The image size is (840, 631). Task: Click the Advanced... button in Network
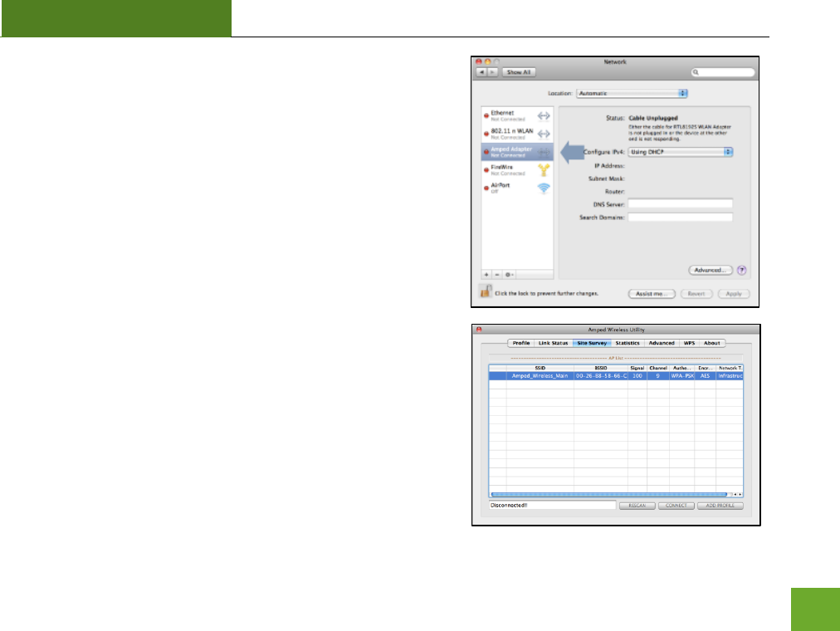tap(710, 270)
